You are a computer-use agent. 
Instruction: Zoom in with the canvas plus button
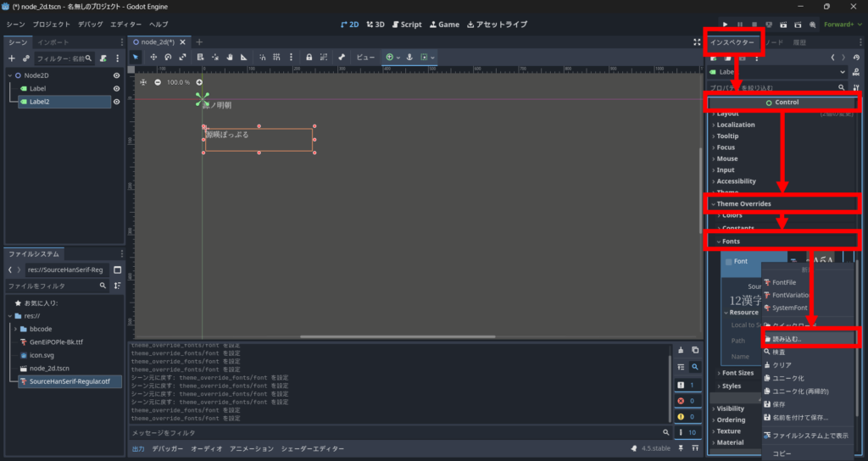click(x=199, y=82)
